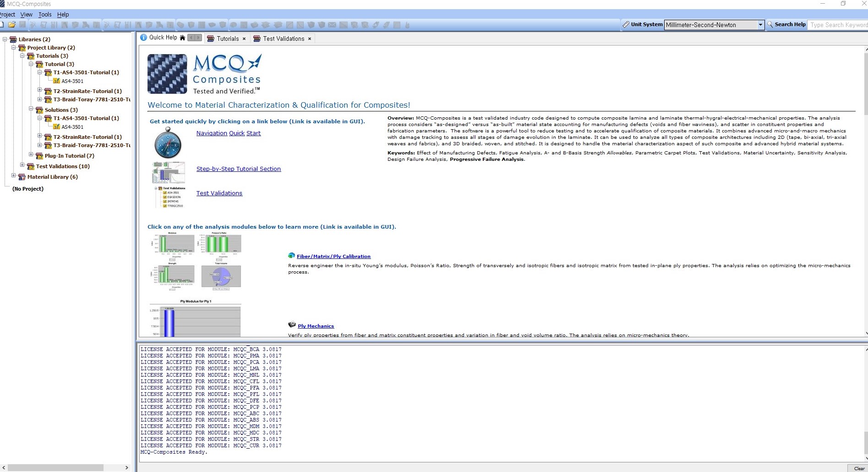Expand the Test Validations (10) tree node
The width and height of the screenshot is (868, 472).
click(22, 165)
